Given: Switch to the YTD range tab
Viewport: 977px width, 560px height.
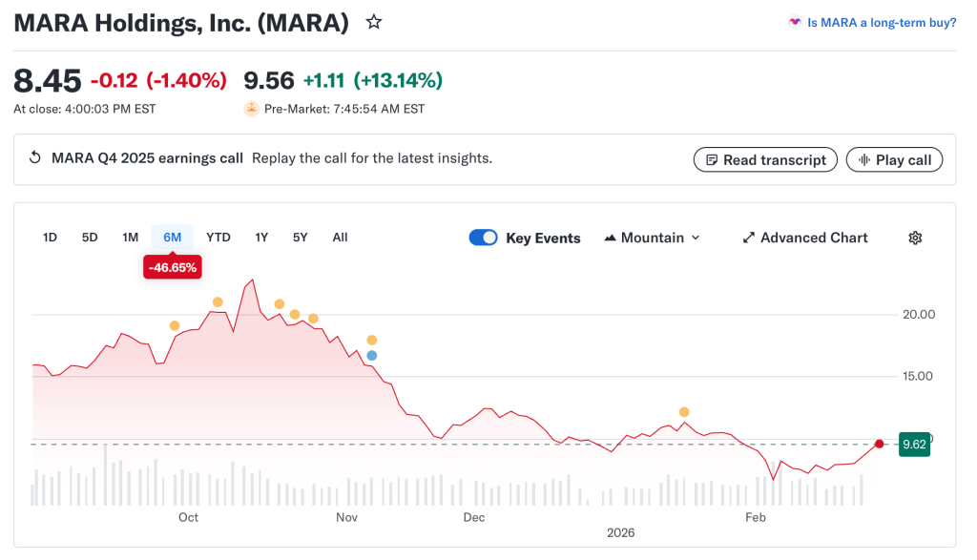Looking at the screenshot, I should (x=218, y=238).
